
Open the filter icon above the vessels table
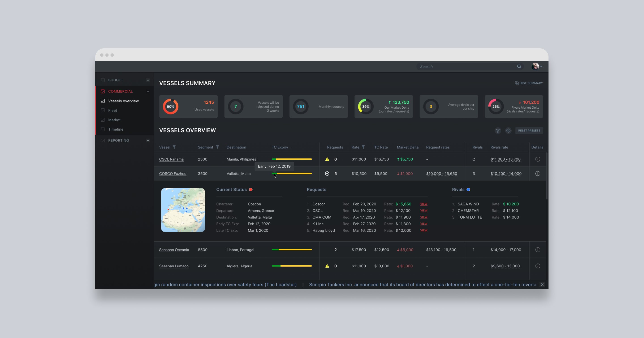click(498, 131)
